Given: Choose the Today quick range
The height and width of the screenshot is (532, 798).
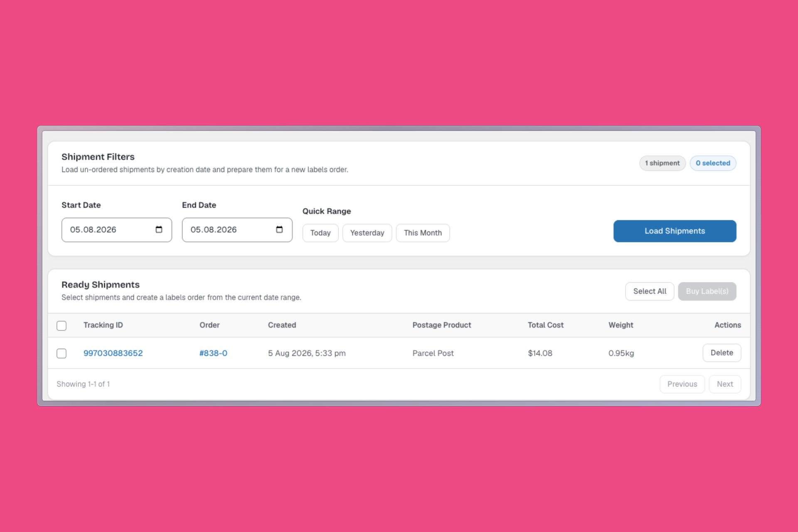Looking at the screenshot, I should [320, 233].
